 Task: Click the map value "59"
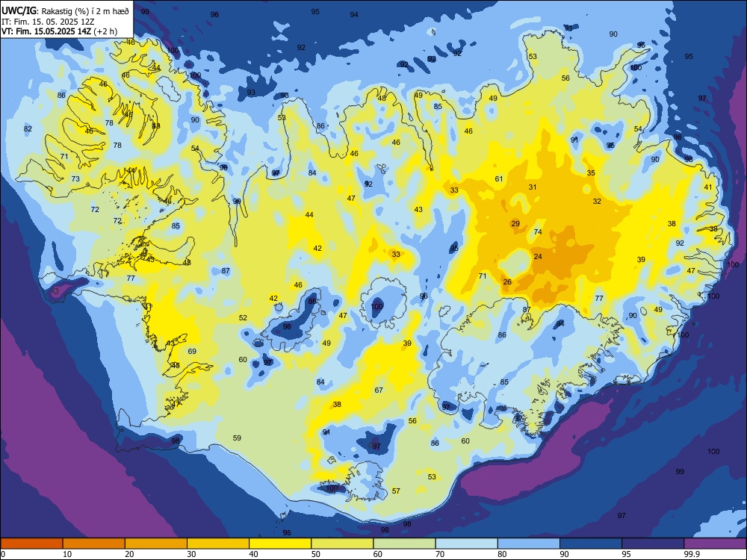(237, 438)
